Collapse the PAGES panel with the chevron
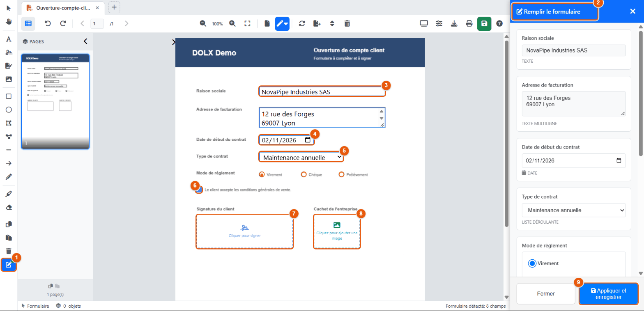Viewport: 644px width, 311px height. pyautogui.click(x=85, y=41)
